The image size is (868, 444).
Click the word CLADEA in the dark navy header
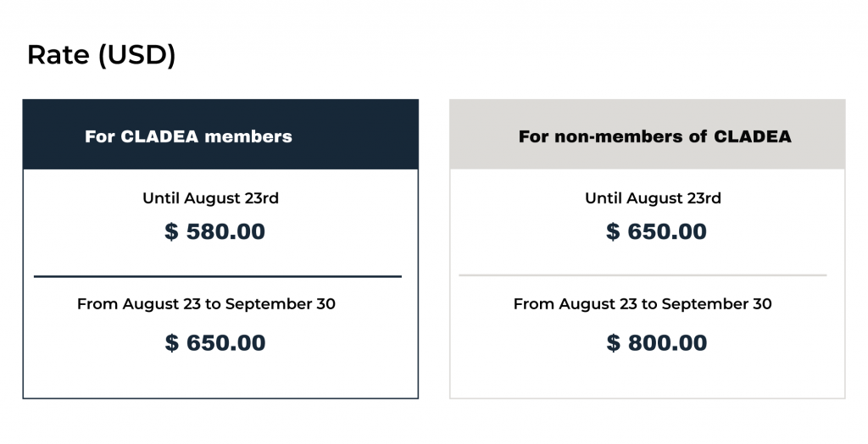[x=159, y=136]
